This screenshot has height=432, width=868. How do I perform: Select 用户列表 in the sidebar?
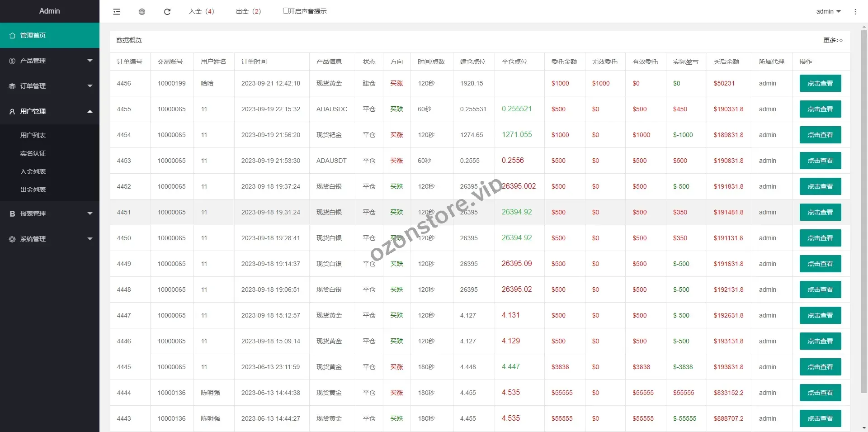[33, 135]
